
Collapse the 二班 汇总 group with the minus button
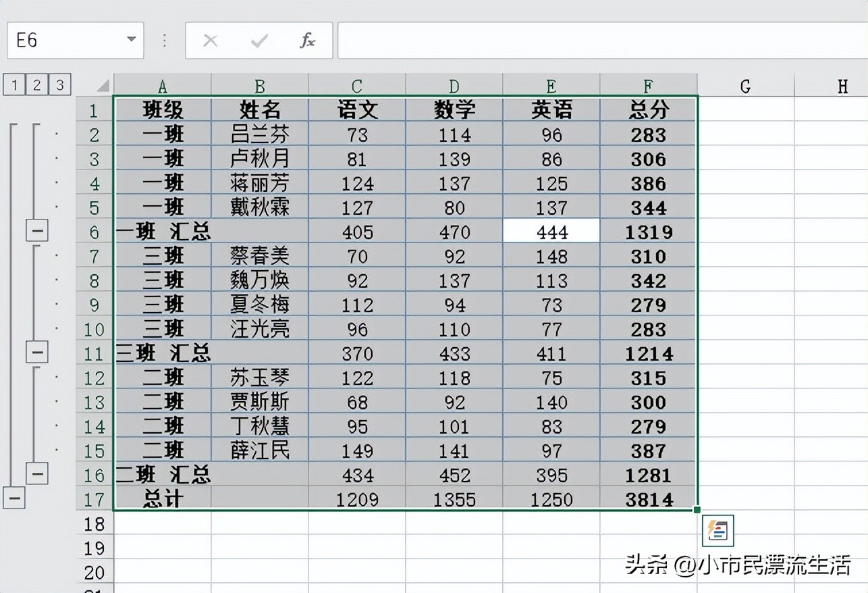click(x=38, y=473)
